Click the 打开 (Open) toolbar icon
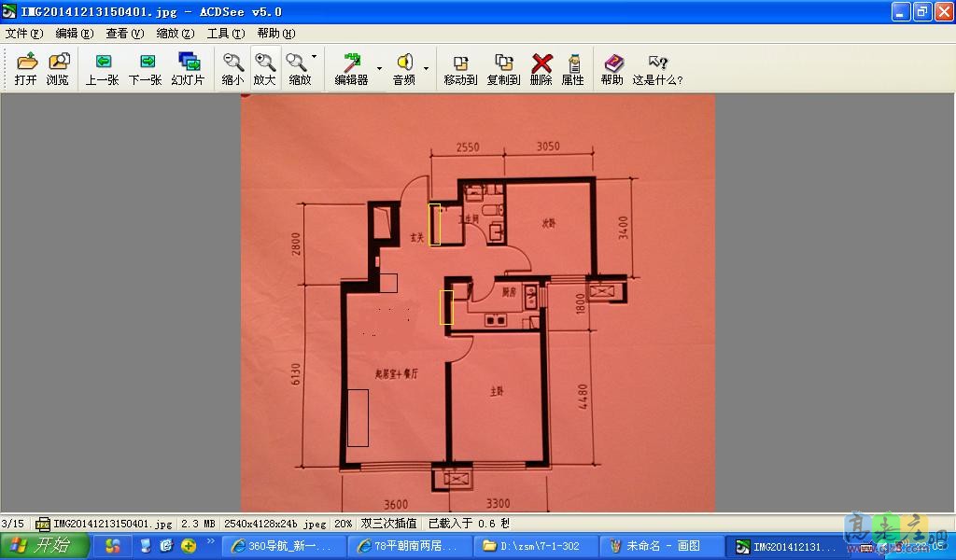The width and height of the screenshot is (956, 560). 26,69
